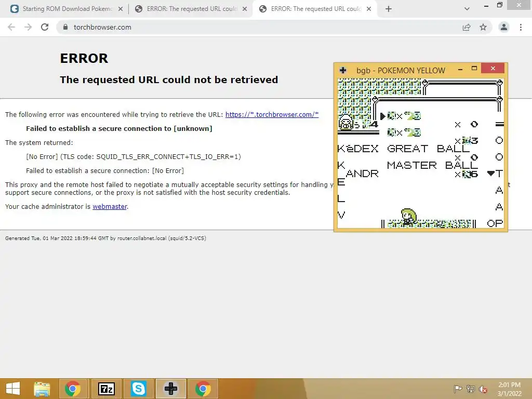Open Skype from the taskbar

(139, 389)
